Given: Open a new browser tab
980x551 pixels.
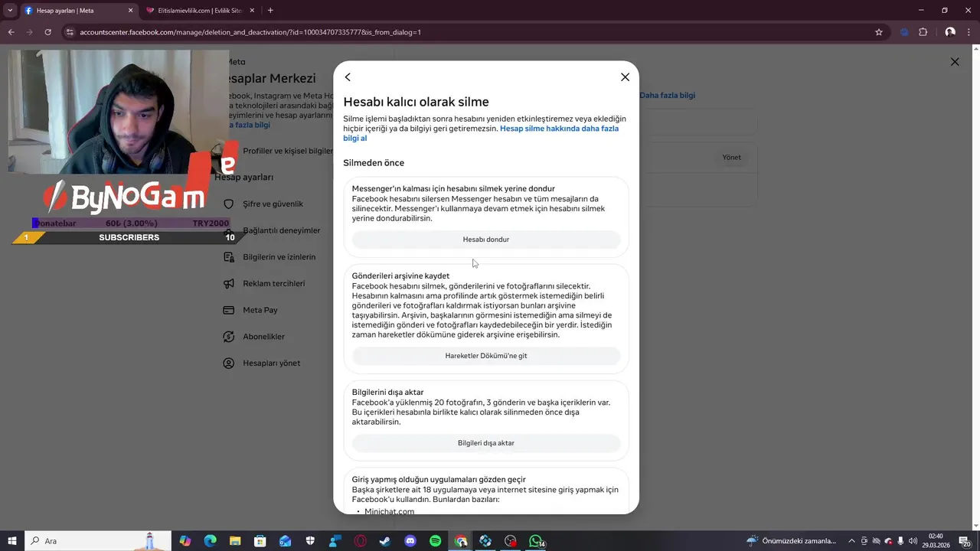Looking at the screenshot, I should click(270, 11).
